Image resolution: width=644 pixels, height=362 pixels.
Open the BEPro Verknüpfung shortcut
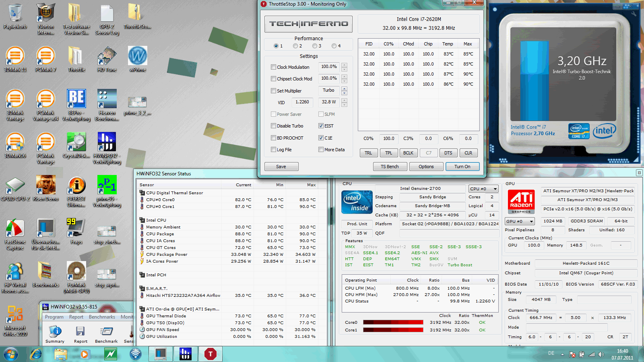point(76,105)
